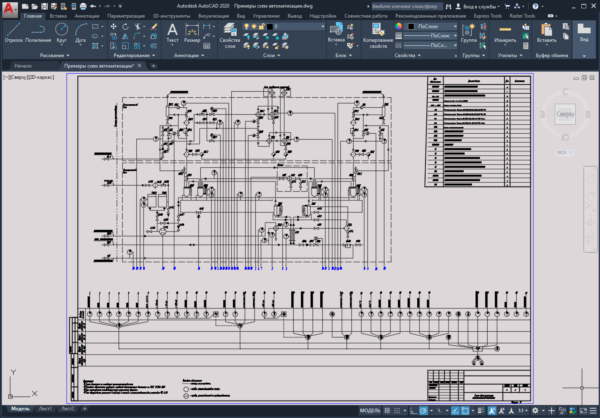Toggle МОДЕЛЬ model space button
Viewport: 600px width, 418px height.
pyautogui.click(x=370, y=411)
